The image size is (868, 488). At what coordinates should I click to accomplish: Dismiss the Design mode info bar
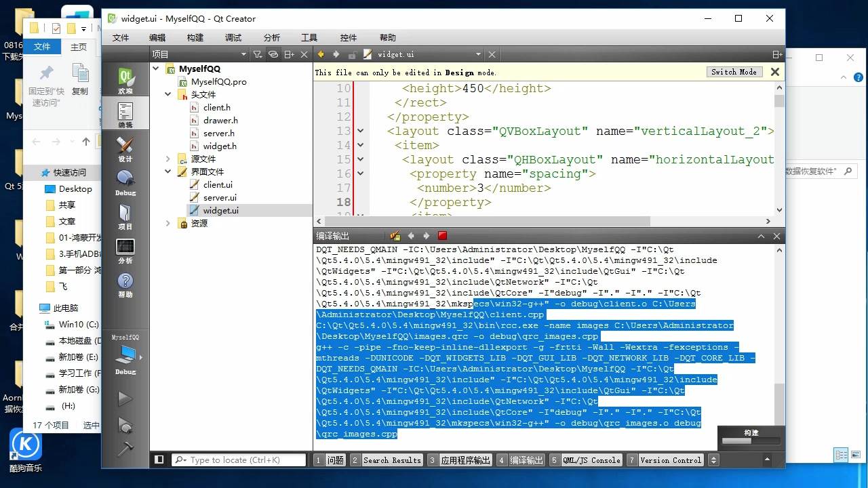pyautogui.click(x=775, y=72)
